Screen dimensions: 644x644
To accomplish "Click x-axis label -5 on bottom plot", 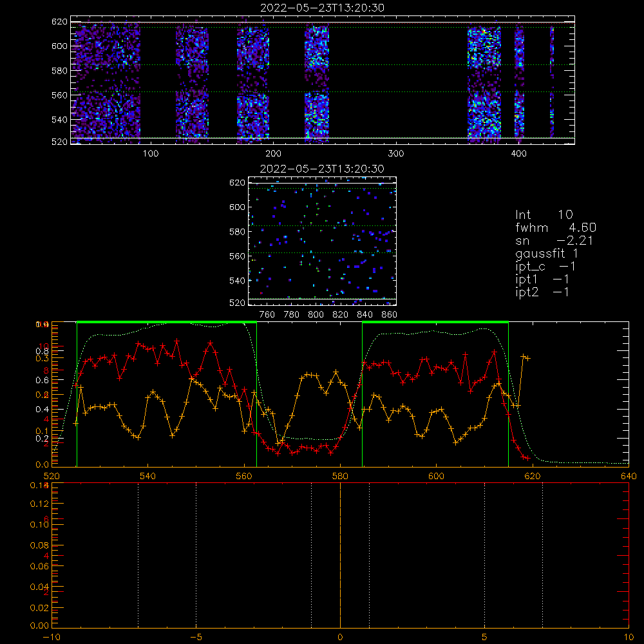I will pyautogui.click(x=196, y=637).
